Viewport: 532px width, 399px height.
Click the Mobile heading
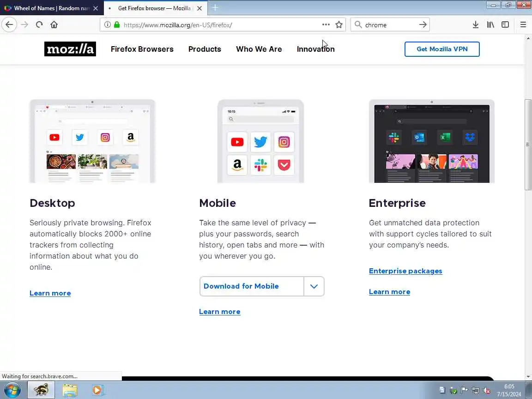[x=218, y=203]
